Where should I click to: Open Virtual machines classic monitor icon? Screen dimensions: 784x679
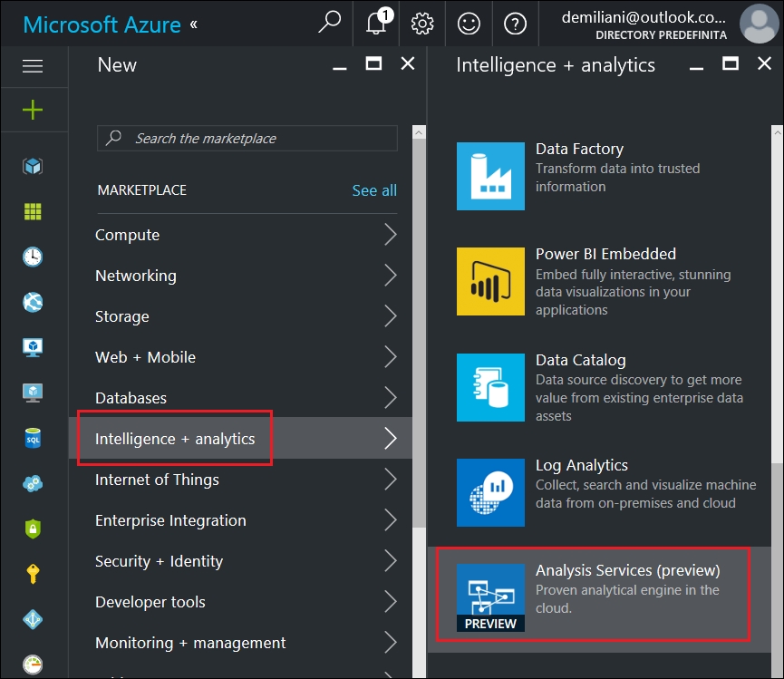pyautogui.click(x=33, y=347)
